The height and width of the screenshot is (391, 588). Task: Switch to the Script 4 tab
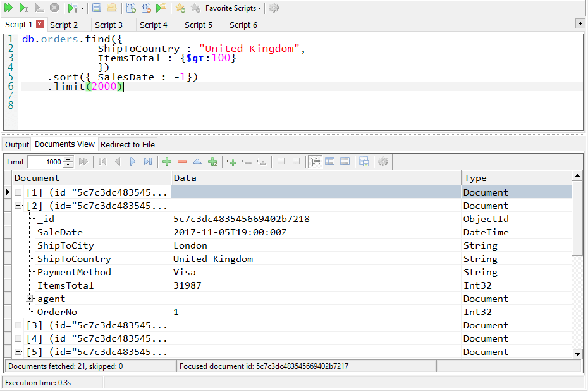point(154,25)
